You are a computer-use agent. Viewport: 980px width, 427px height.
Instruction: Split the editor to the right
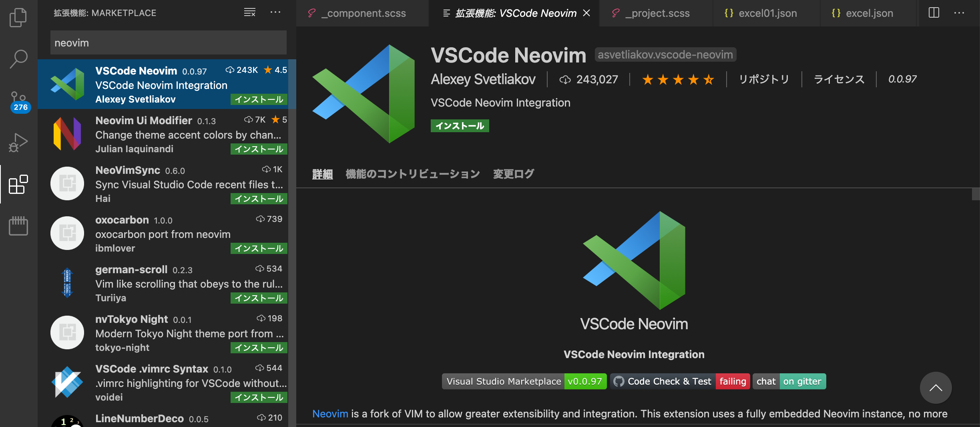(934, 13)
